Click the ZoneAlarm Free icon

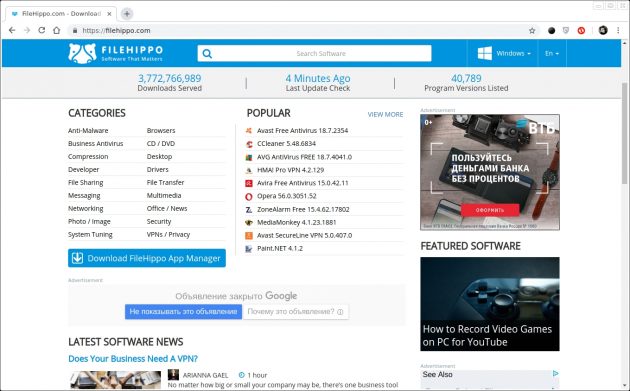[x=249, y=209]
